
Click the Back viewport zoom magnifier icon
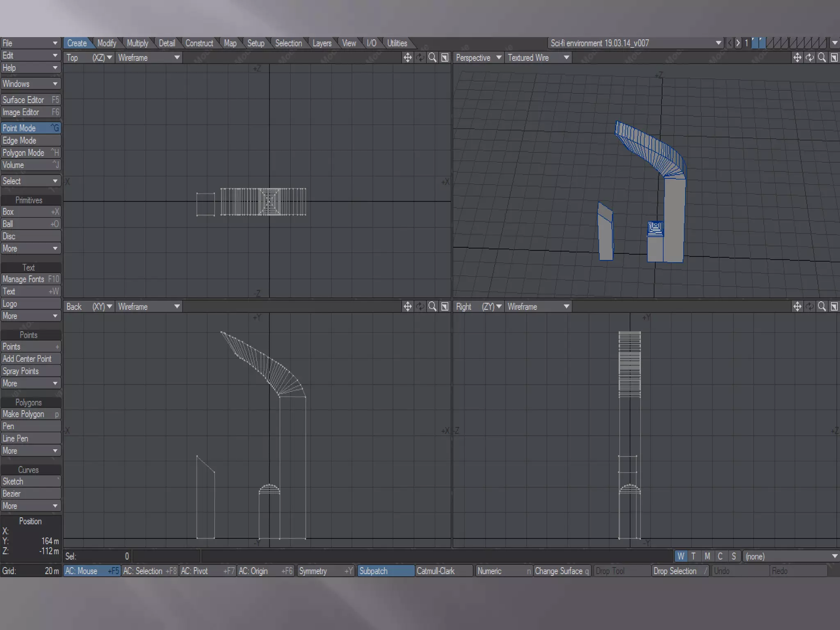[432, 306]
